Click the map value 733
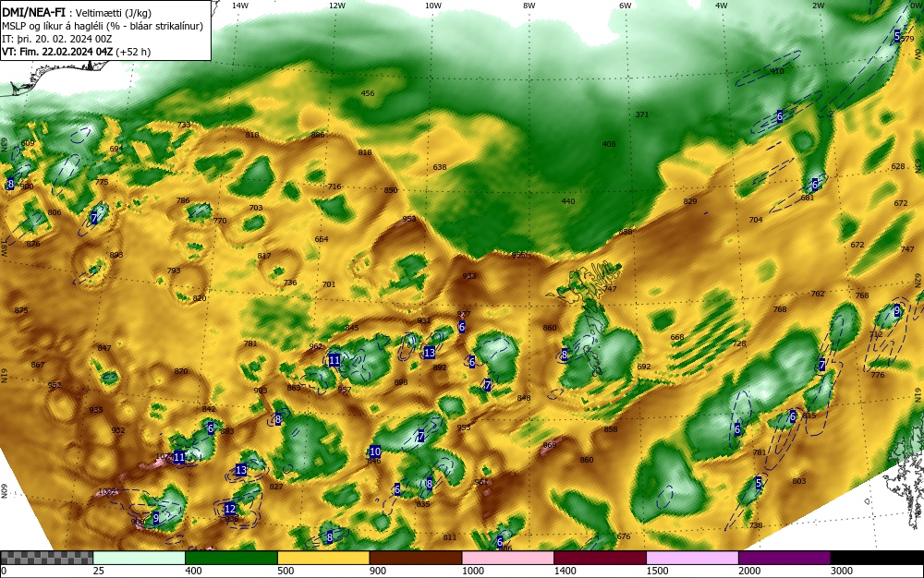Screen dimensions: 924x578 pos(184,125)
